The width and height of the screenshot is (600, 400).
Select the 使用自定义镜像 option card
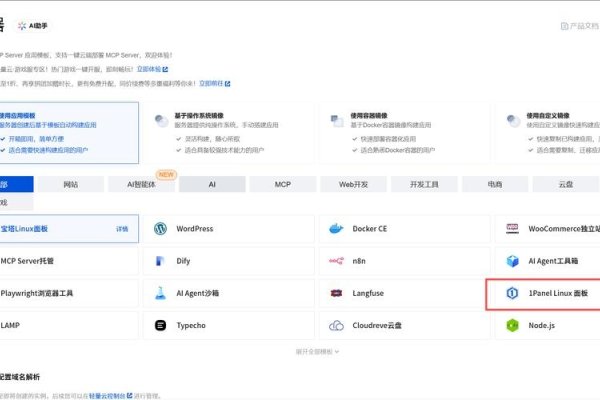click(x=548, y=133)
